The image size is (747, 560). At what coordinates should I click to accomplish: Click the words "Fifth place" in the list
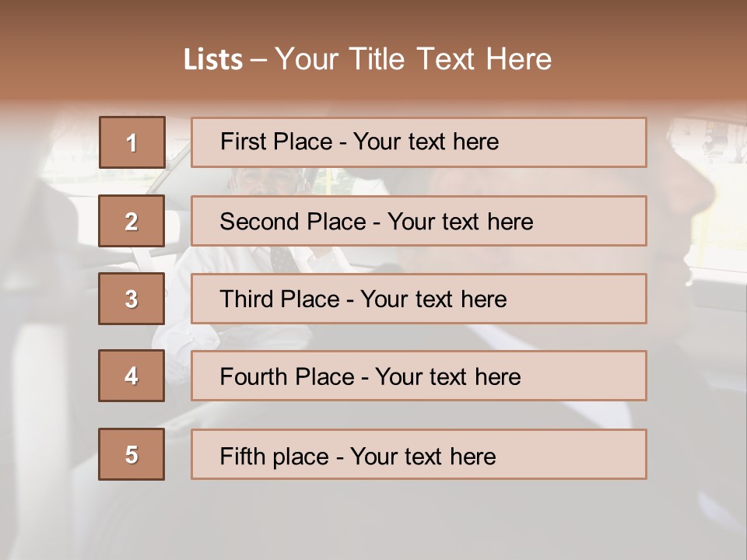click(265, 456)
